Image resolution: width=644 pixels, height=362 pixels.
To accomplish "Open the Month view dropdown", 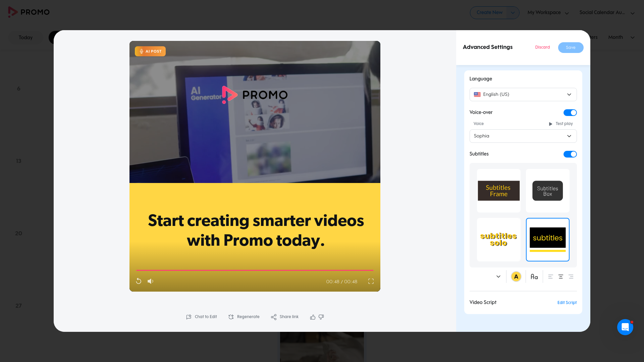I will coord(622,37).
